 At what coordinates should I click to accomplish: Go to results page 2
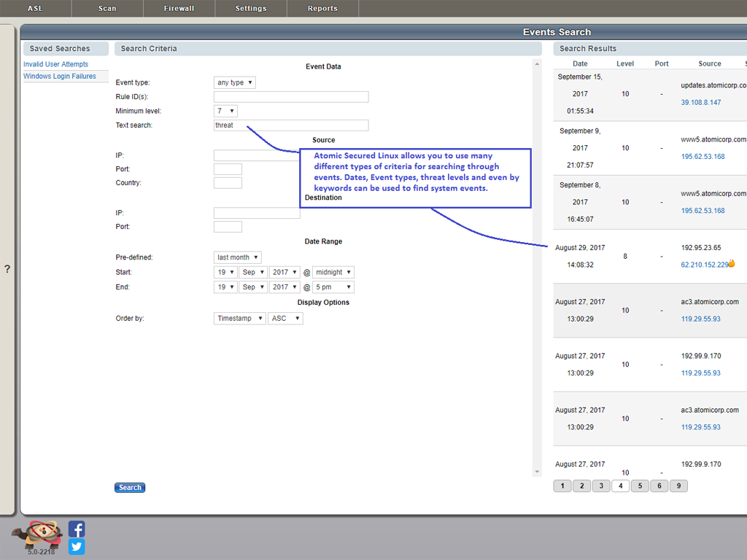581,486
